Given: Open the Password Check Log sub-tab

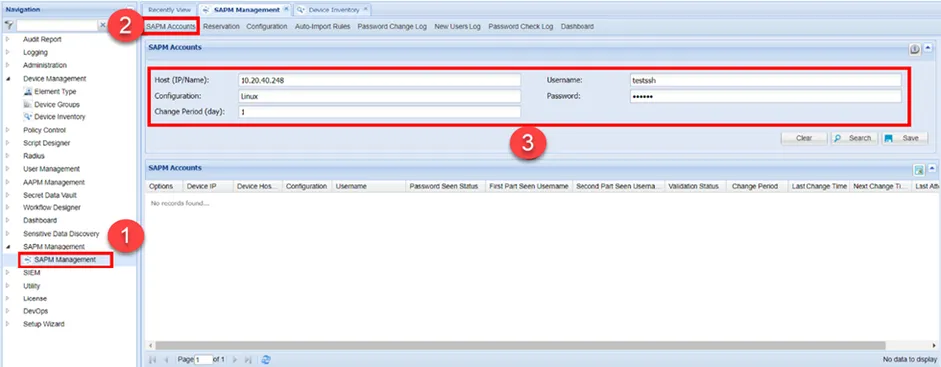Looking at the screenshot, I should click(x=521, y=26).
